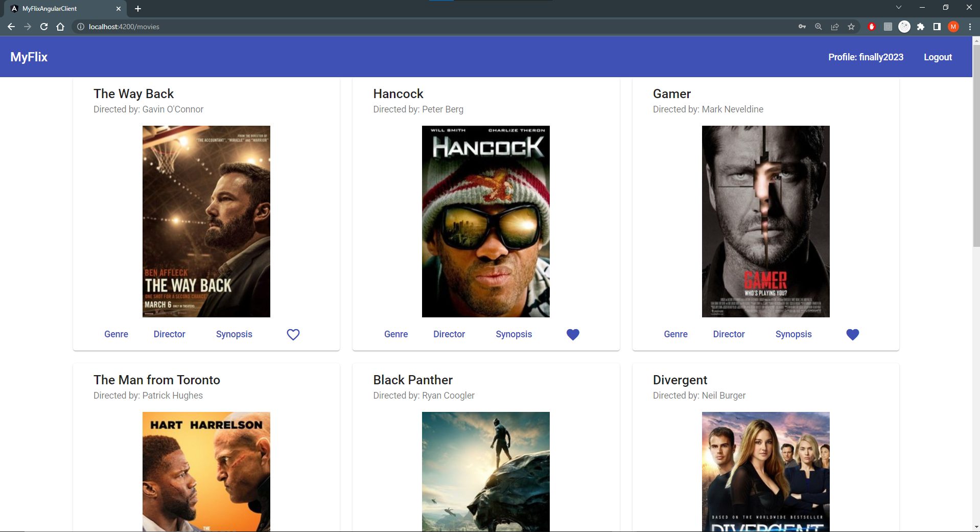Open the zoom magnifier icon
Viewport: 980px width, 532px height.
click(x=819, y=27)
